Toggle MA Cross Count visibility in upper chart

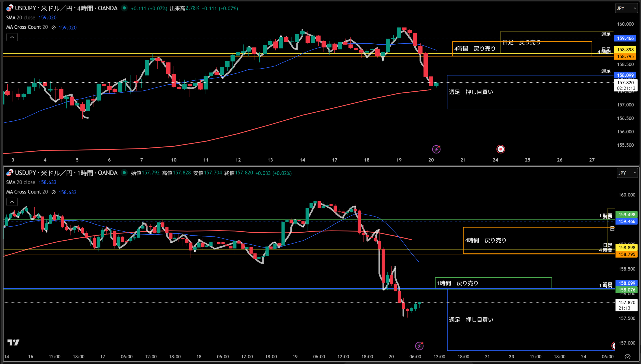pyautogui.click(x=53, y=28)
